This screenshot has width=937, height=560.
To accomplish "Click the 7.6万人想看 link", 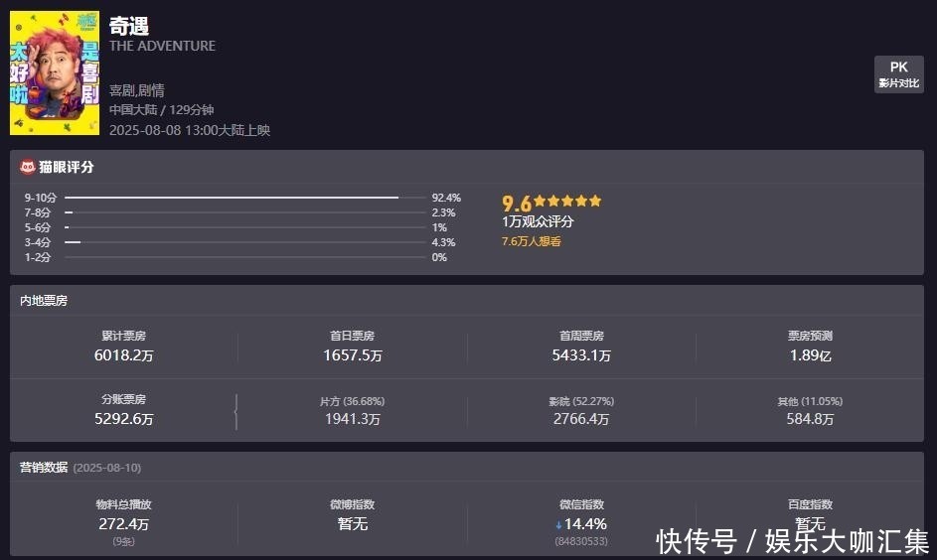I will 531,241.
